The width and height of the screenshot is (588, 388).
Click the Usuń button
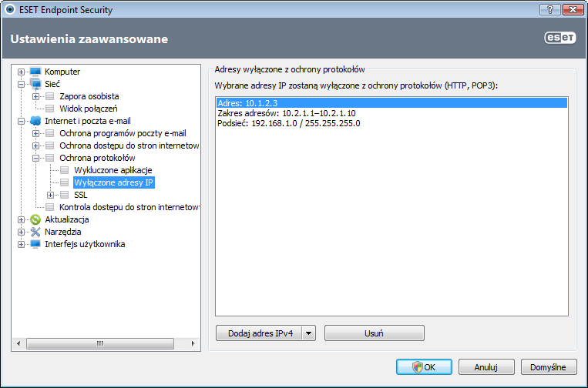click(x=375, y=333)
